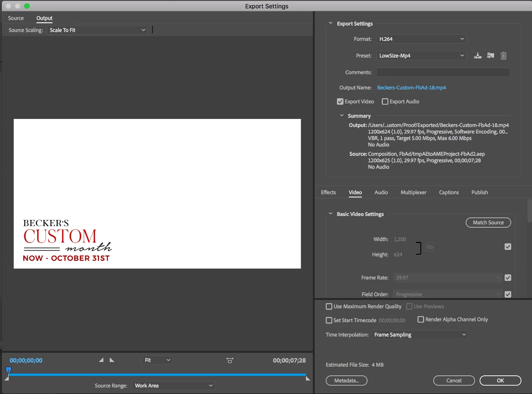Switch to the Source tab

tap(16, 18)
